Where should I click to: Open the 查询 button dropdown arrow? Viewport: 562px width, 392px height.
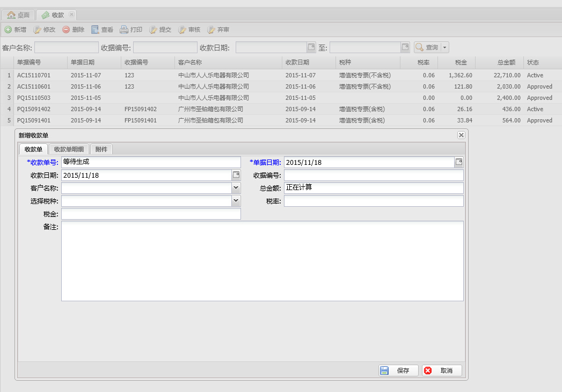444,48
